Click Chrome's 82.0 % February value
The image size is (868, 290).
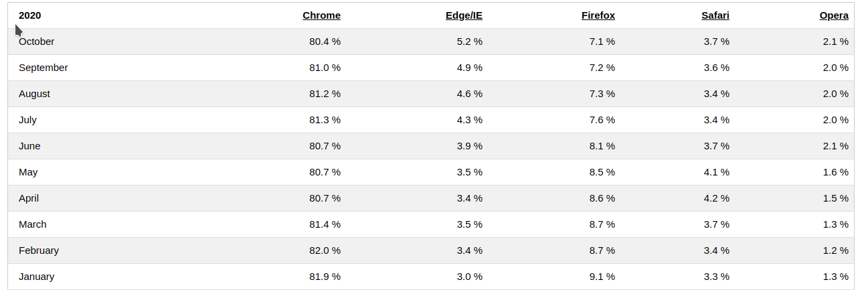coord(325,250)
